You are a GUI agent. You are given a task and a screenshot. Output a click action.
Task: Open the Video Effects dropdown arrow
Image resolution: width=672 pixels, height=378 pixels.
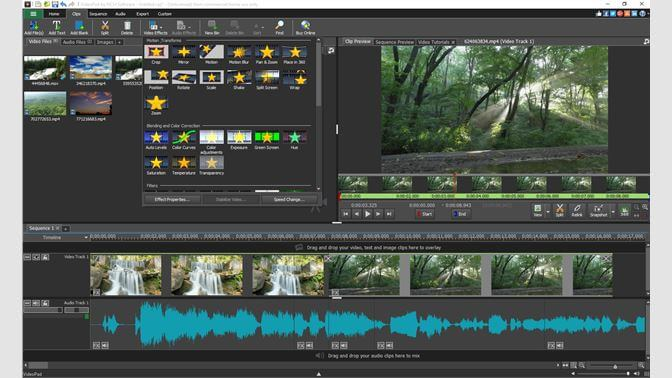161,27
